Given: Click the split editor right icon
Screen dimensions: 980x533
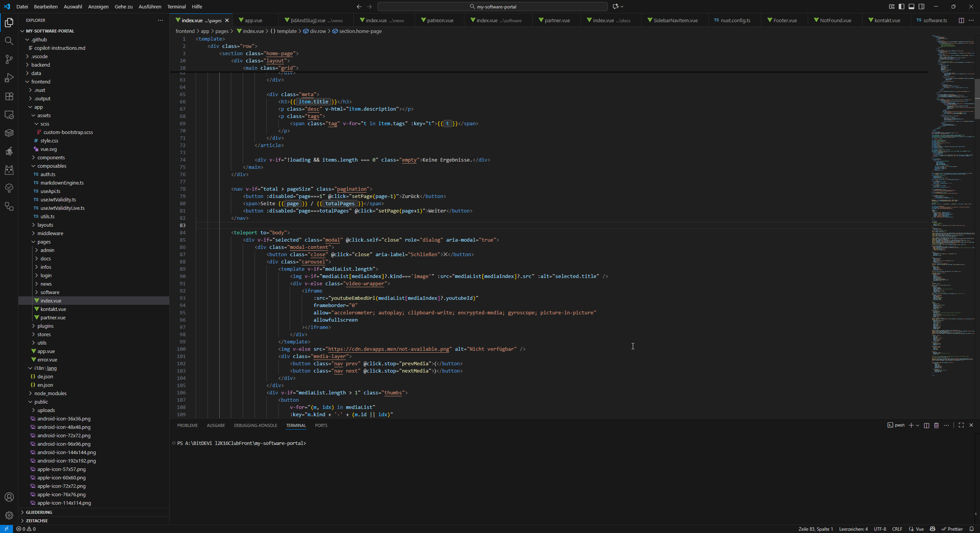Looking at the screenshot, I should (961, 20).
